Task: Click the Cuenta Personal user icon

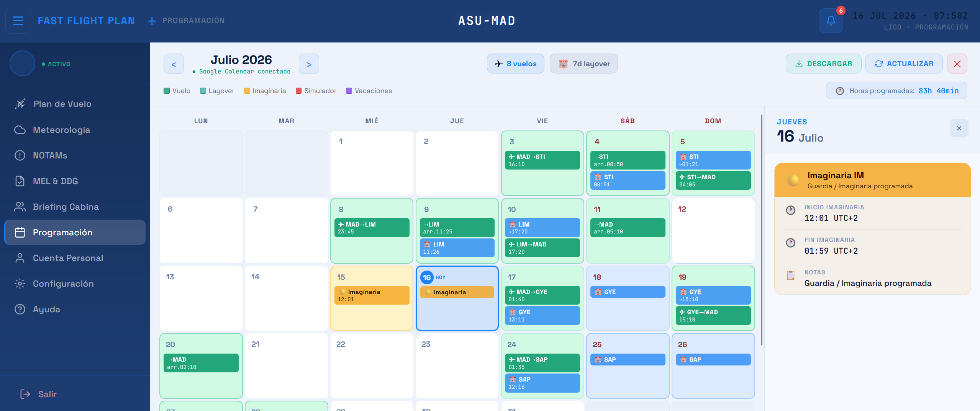Action: coord(20,258)
